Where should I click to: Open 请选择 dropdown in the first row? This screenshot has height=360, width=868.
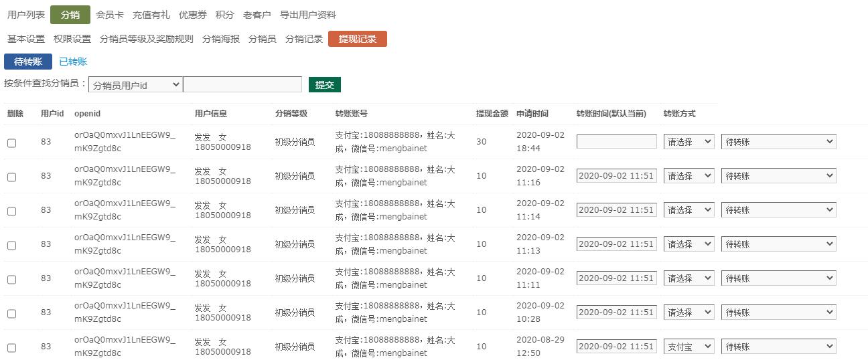[689, 142]
